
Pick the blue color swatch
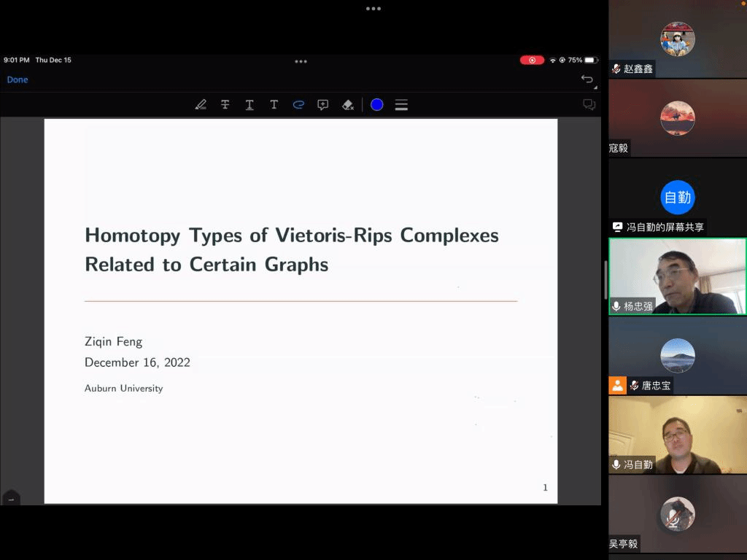point(376,105)
